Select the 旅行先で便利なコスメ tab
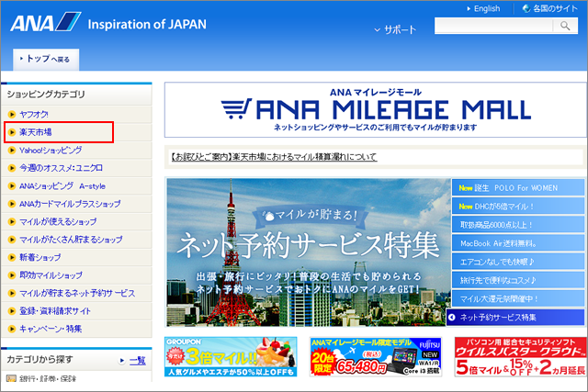 pos(518,280)
